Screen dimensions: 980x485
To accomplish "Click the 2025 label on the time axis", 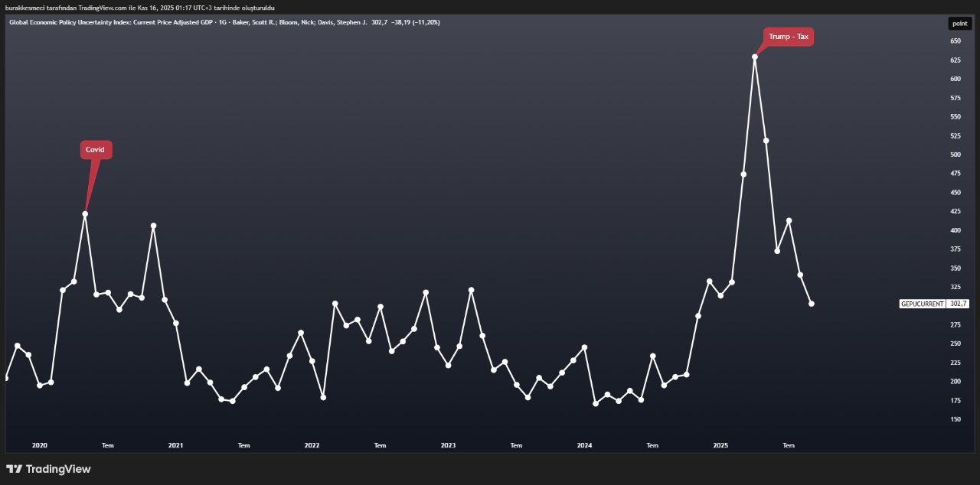I will [720, 445].
